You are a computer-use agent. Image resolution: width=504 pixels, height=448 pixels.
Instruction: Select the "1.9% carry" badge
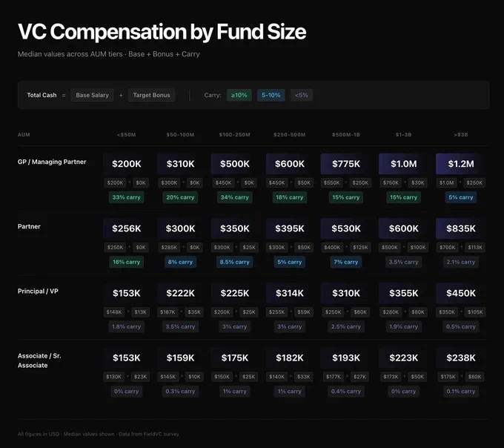coord(403,327)
